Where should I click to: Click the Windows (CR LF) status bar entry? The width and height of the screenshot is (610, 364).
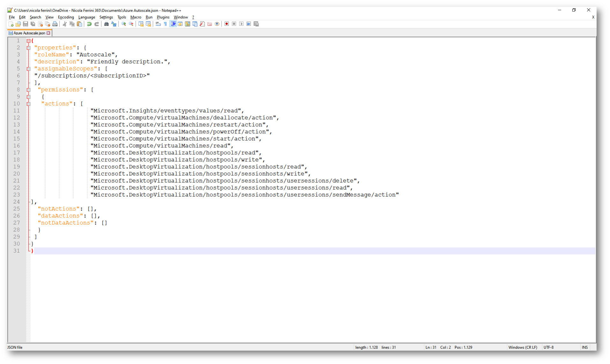coord(523,347)
